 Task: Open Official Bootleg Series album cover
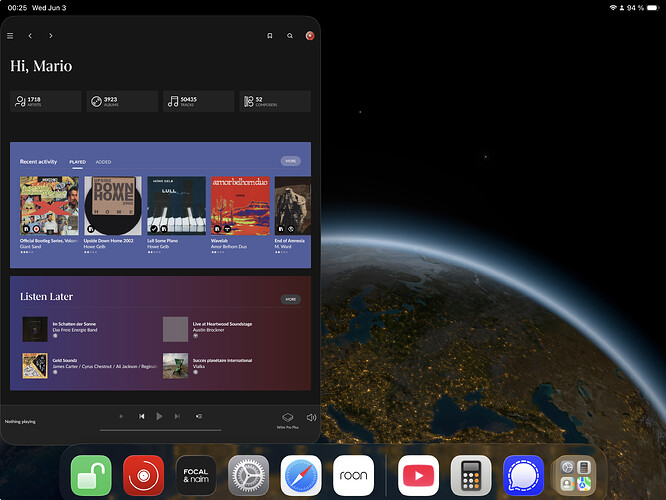49,206
